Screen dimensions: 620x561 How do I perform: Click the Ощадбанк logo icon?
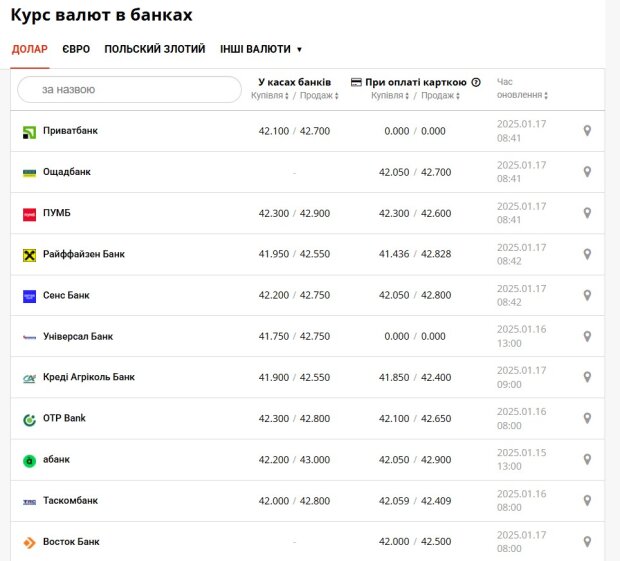29,173
